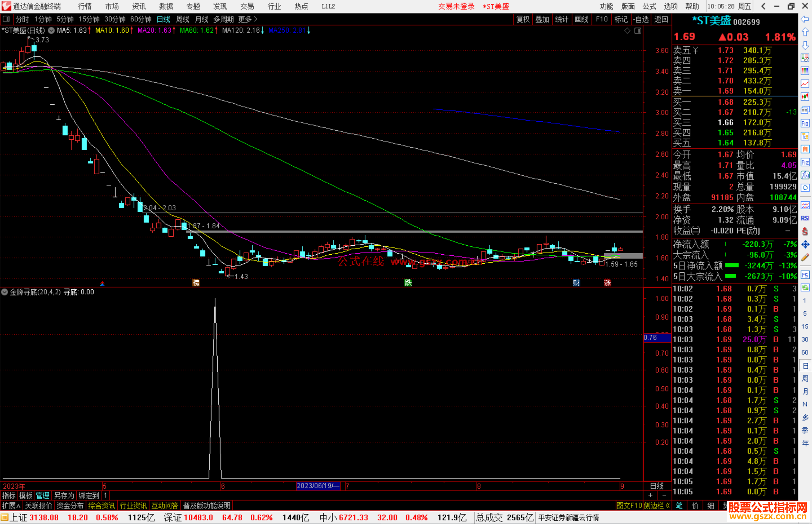Click the 1.73 sell-five price row

coord(725,50)
